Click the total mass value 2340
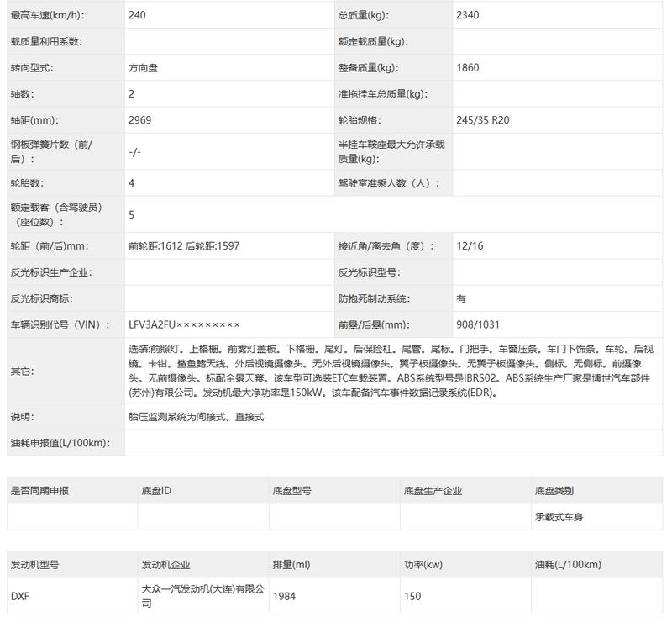Image resolution: width=672 pixels, height=622 pixels. pos(468,15)
